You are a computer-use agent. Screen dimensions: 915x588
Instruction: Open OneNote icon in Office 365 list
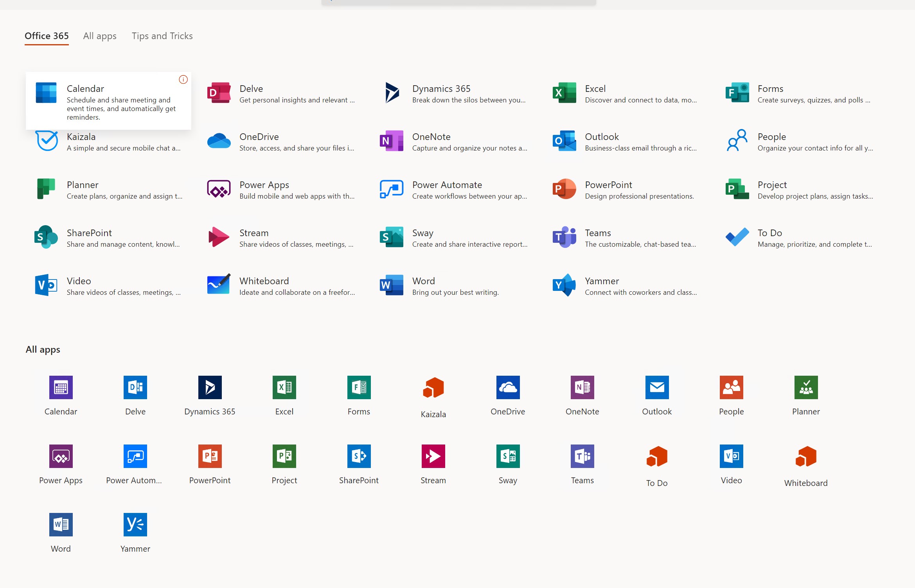click(392, 141)
